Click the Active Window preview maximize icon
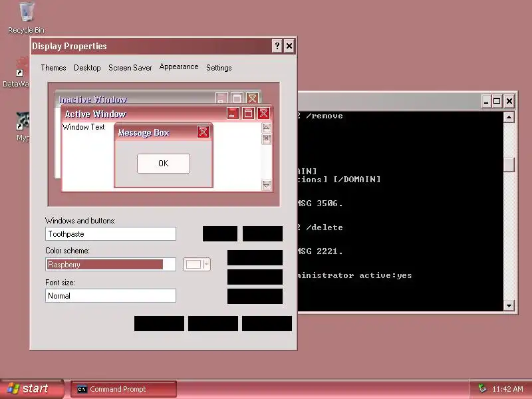The height and width of the screenshot is (399, 532). click(x=248, y=113)
